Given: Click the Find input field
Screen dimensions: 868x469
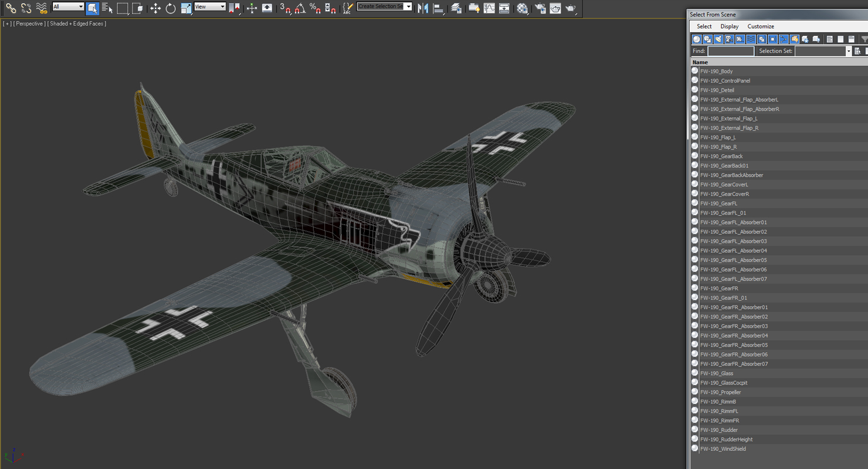Looking at the screenshot, I should (731, 52).
